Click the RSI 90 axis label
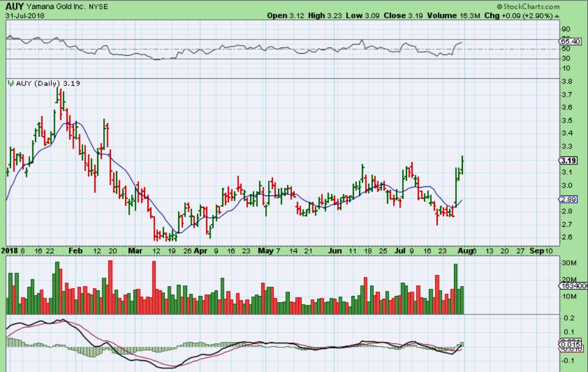This screenshot has height=372, width=588. pyautogui.click(x=566, y=29)
